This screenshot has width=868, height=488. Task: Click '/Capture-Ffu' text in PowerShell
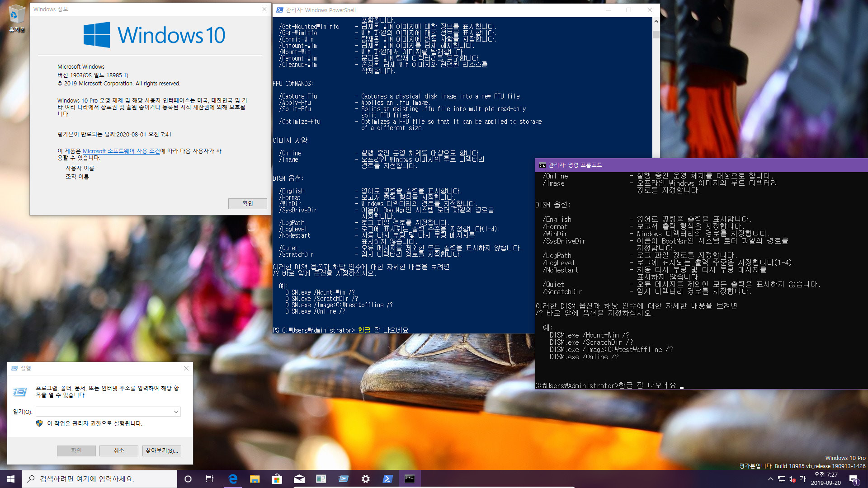click(x=298, y=96)
